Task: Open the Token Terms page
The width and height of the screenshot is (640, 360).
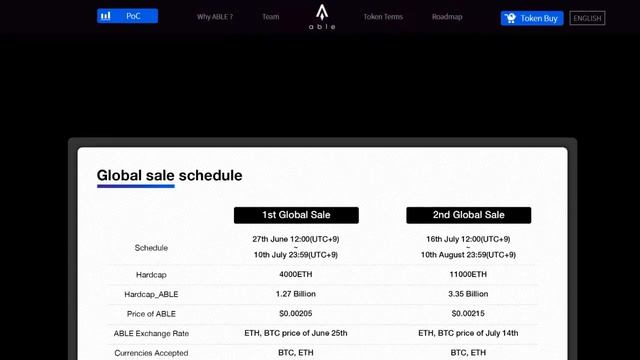Action: click(x=383, y=17)
